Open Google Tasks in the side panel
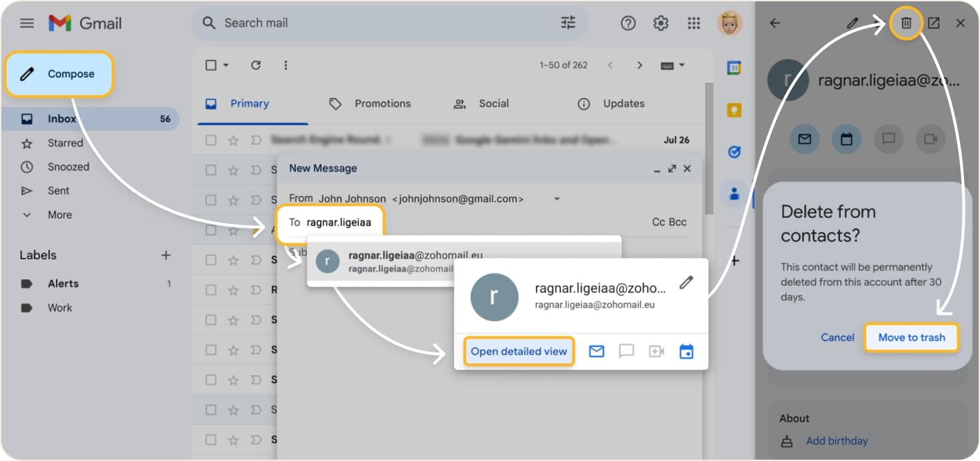The image size is (980, 461). click(733, 152)
